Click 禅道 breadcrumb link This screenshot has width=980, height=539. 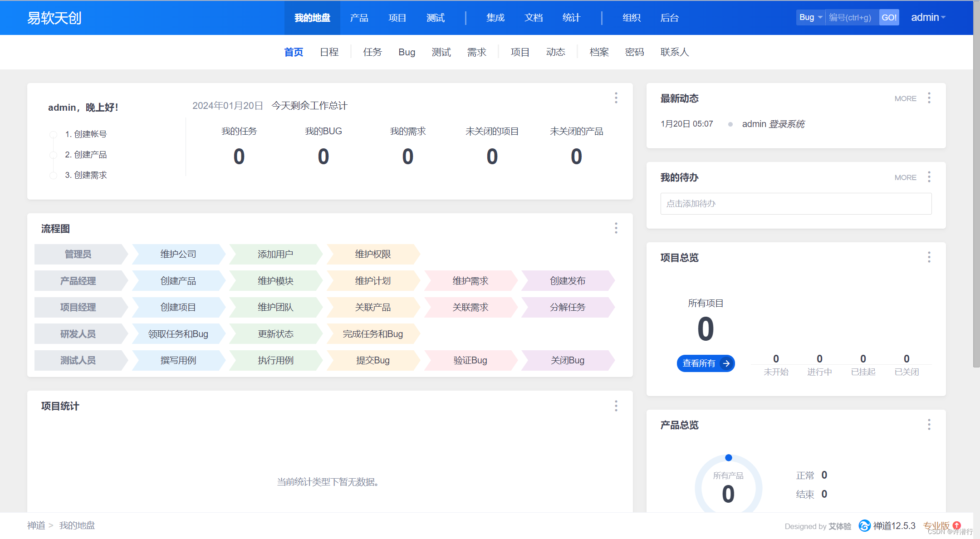click(x=36, y=525)
